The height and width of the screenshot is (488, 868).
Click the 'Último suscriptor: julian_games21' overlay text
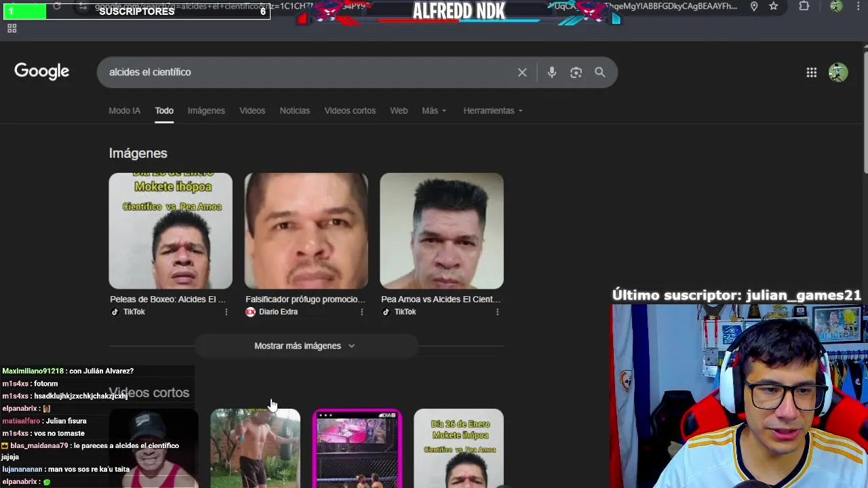(736, 295)
